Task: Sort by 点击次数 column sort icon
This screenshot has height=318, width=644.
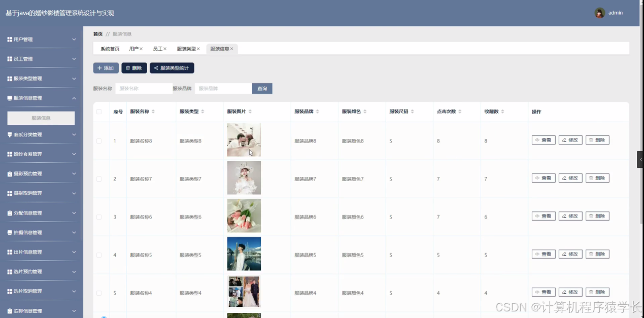Action: (x=460, y=112)
